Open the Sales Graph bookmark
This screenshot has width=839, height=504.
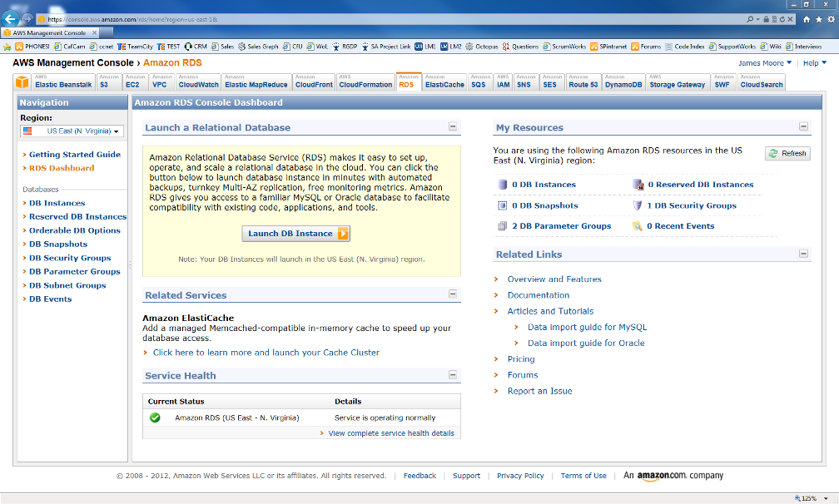[258, 47]
